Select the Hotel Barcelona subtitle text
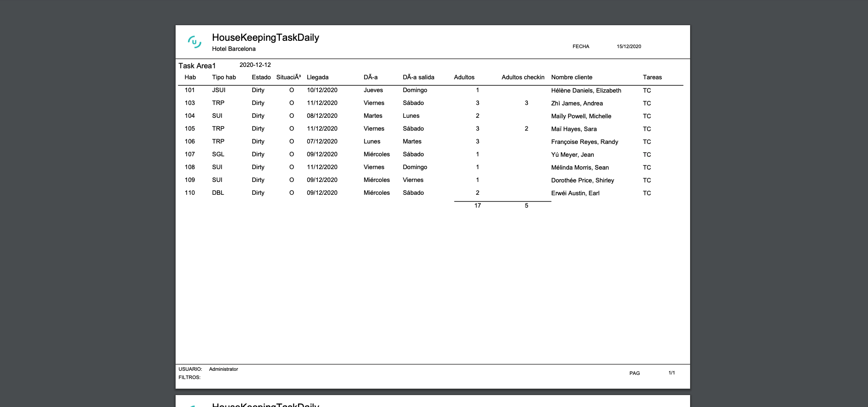 pyautogui.click(x=233, y=49)
